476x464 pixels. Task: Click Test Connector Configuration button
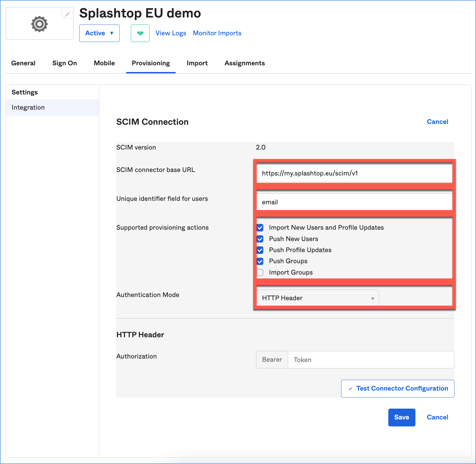tap(398, 389)
